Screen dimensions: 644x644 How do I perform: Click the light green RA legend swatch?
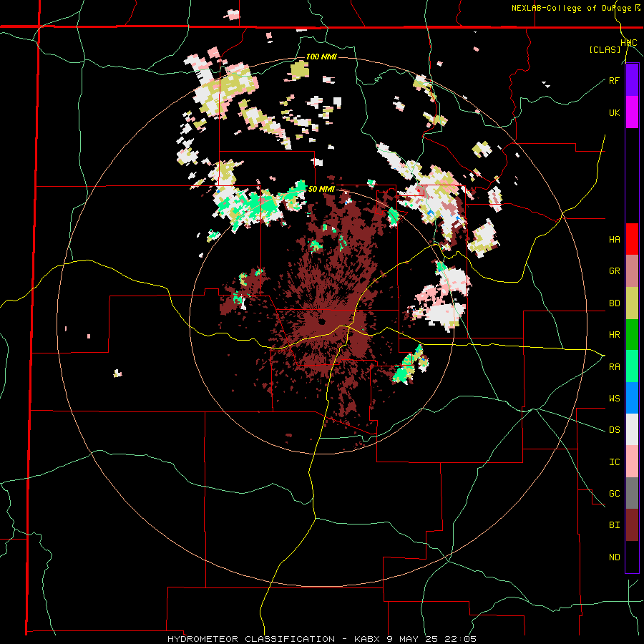coord(632,366)
